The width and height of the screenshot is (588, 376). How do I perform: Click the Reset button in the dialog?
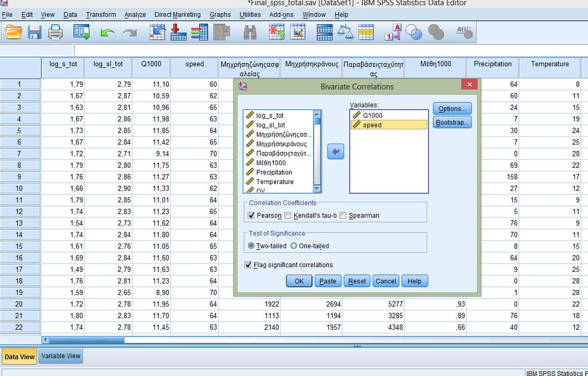[x=357, y=281]
